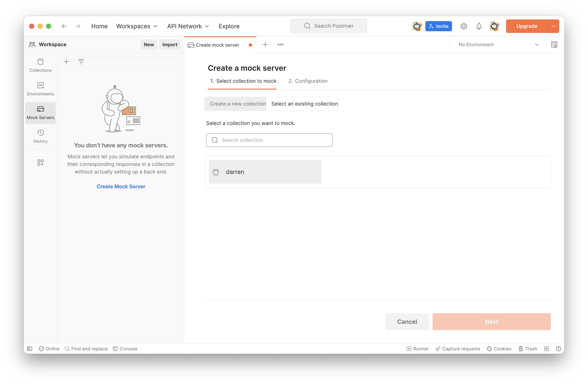Switch to Create a new collection option
The image size is (588, 385).
(x=238, y=104)
